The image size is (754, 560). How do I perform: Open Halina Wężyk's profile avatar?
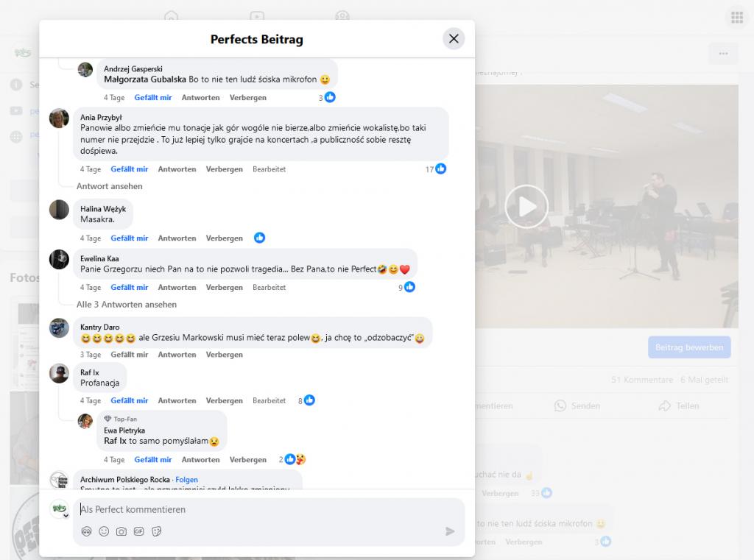pyautogui.click(x=59, y=210)
